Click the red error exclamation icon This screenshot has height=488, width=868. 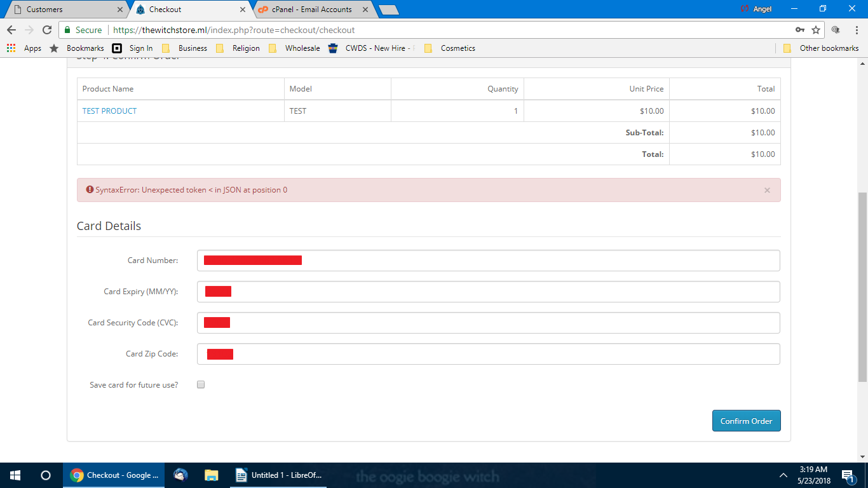(x=90, y=189)
